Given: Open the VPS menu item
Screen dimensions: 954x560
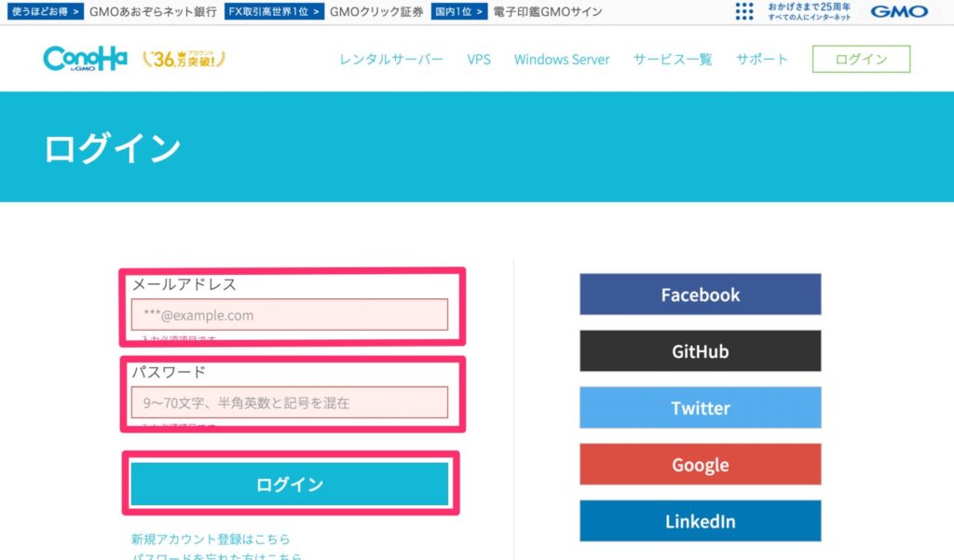Looking at the screenshot, I should coord(479,59).
